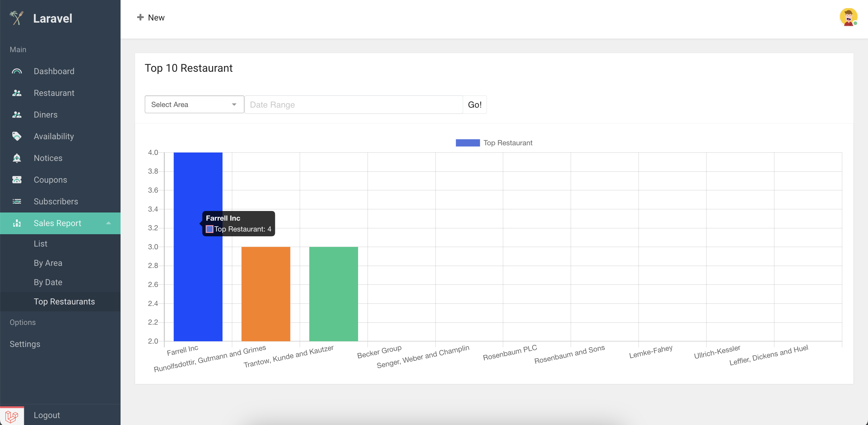Click the Top 10 Restaurant heading
Image resolution: width=868 pixels, height=425 pixels.
(189, 68)
